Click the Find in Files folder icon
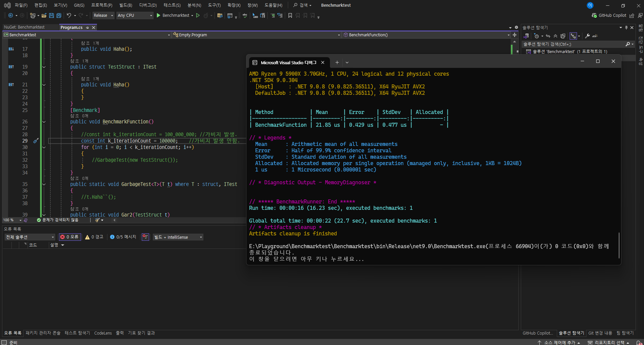644x345 pixels. tap(220, 15)
